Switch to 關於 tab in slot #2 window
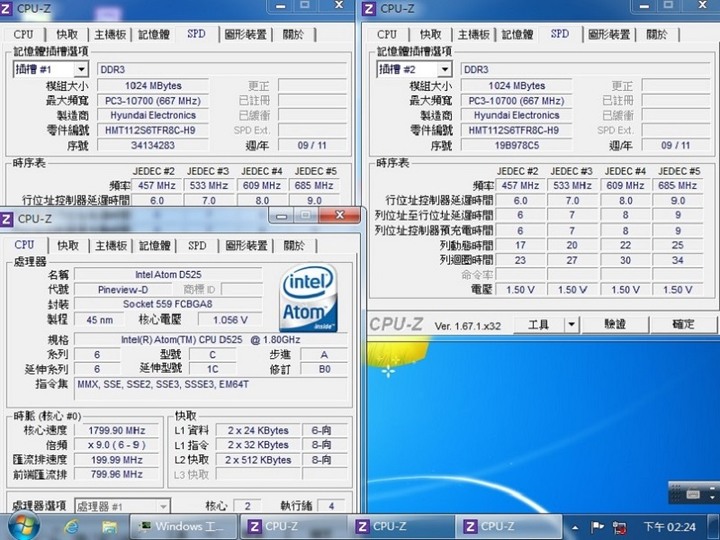The image size is (720, 540). (x=657, y=34)
